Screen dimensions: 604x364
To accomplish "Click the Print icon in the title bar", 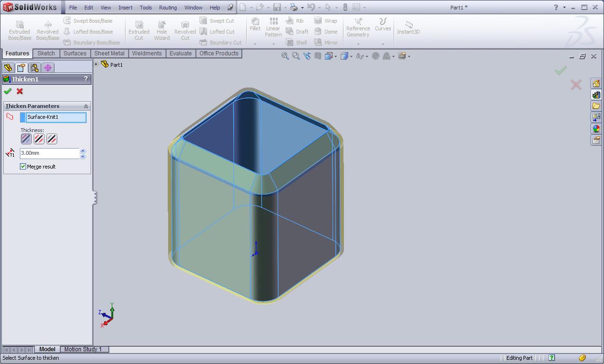I will coord(294,7).
